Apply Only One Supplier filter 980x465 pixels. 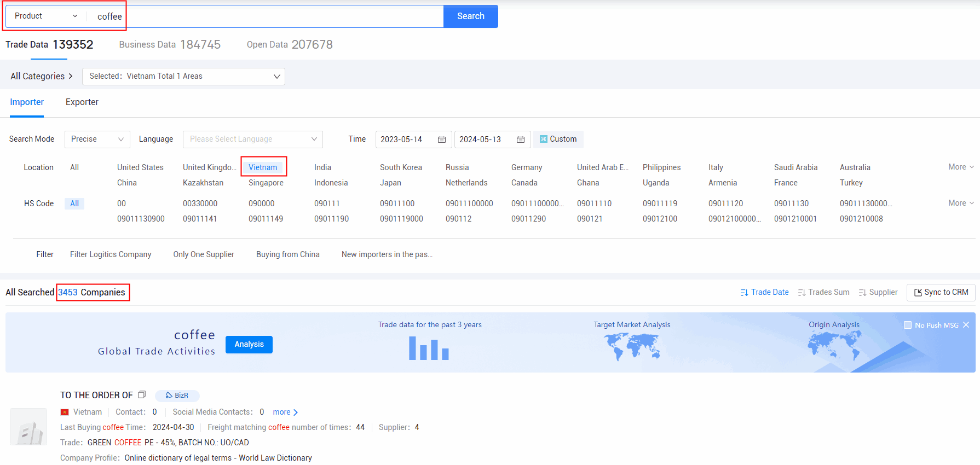coord(204,254)
